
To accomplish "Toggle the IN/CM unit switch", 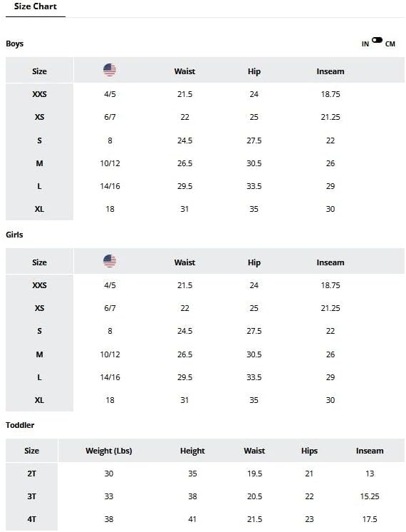I will 377,40.
